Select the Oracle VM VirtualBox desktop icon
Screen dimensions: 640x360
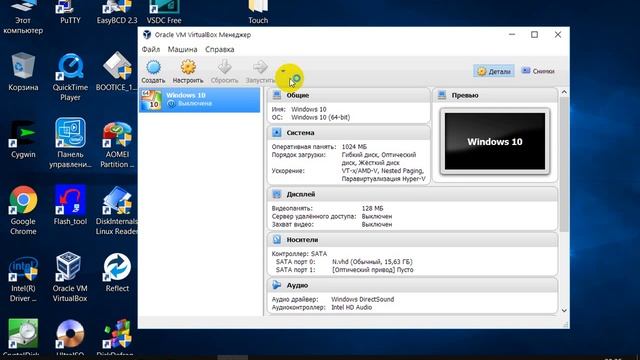pos(70,278)
